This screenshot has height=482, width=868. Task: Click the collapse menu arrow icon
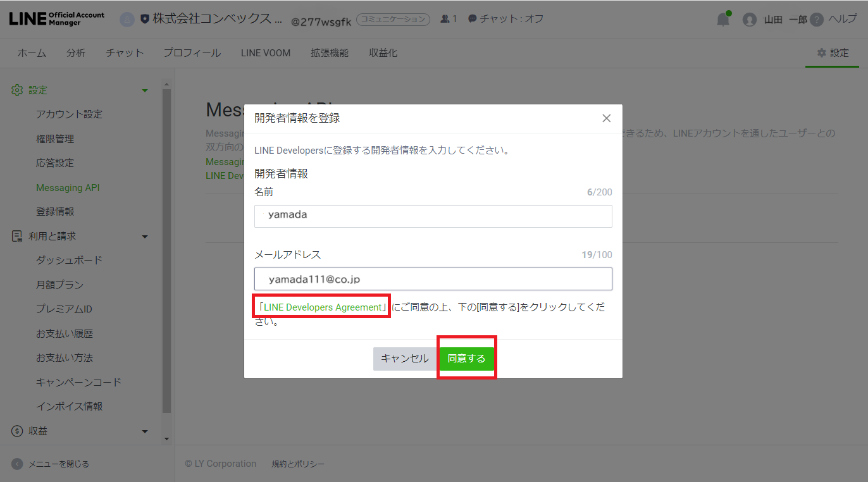(18, 464)
